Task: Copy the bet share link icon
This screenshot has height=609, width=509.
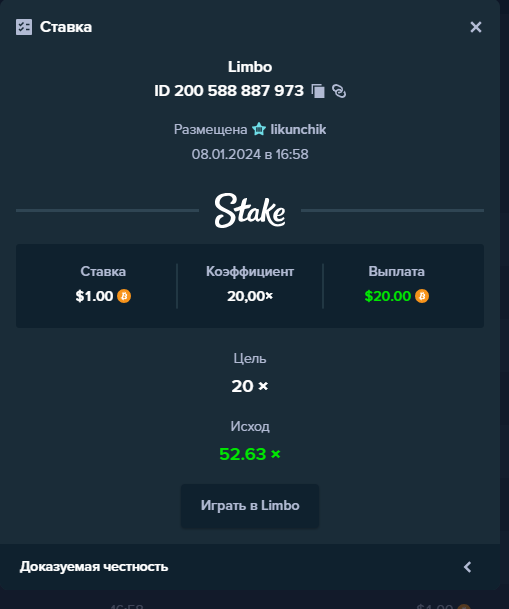Action: [339, 91]
